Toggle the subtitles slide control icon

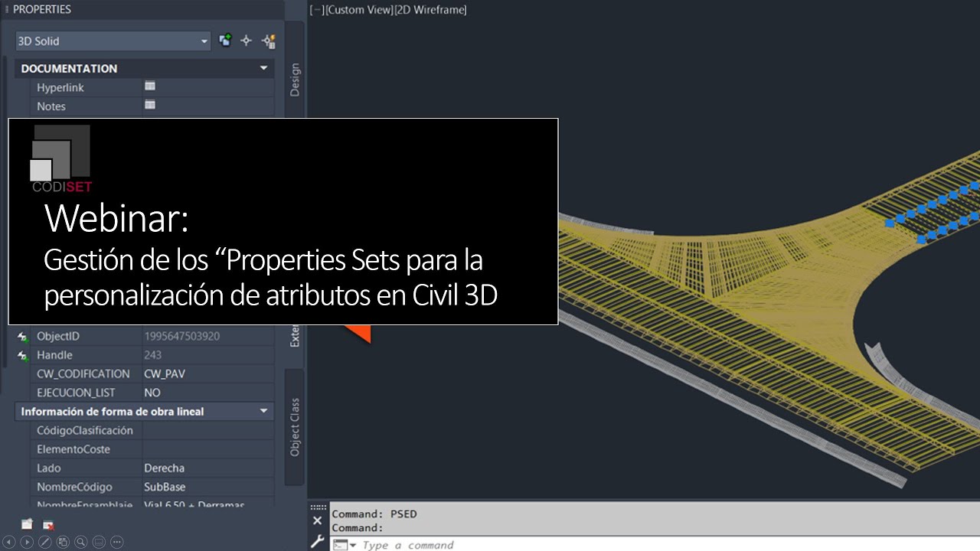click(99, 542)
